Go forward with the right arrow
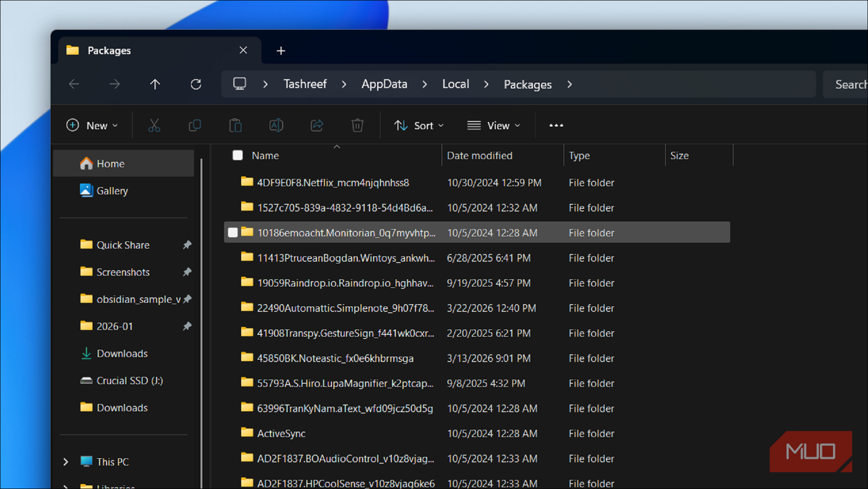The image size is (868, 489). click(115, 84)
